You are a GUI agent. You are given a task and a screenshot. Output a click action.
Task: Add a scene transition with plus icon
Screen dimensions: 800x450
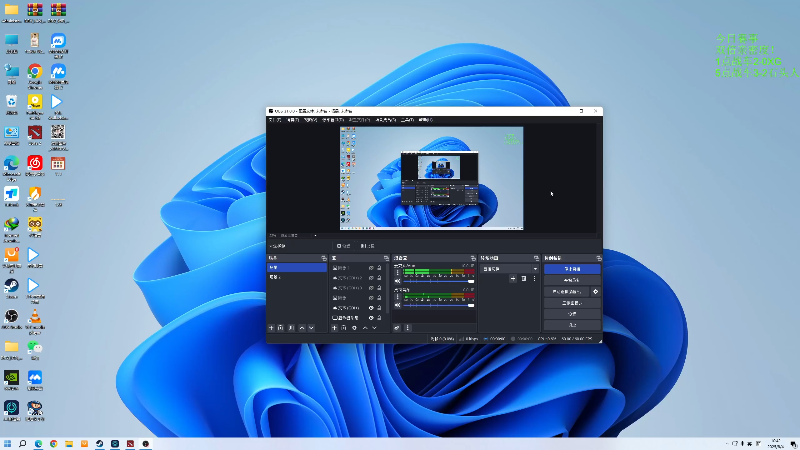(513, 279)
